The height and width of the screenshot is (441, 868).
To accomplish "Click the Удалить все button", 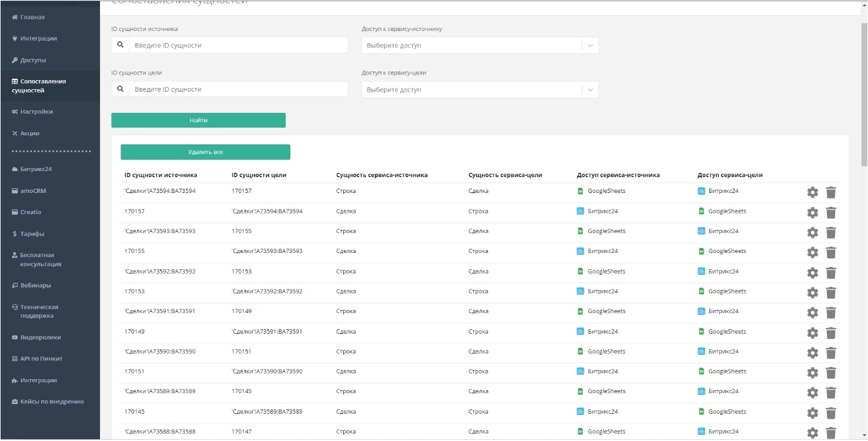I will pyautogui.click(x=205, y=152).
